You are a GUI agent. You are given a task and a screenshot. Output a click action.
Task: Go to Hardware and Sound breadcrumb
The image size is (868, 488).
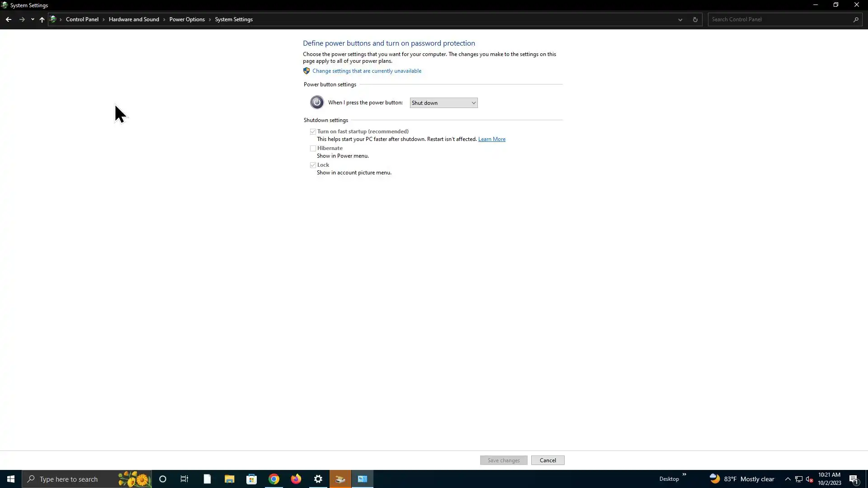[134, 19]
